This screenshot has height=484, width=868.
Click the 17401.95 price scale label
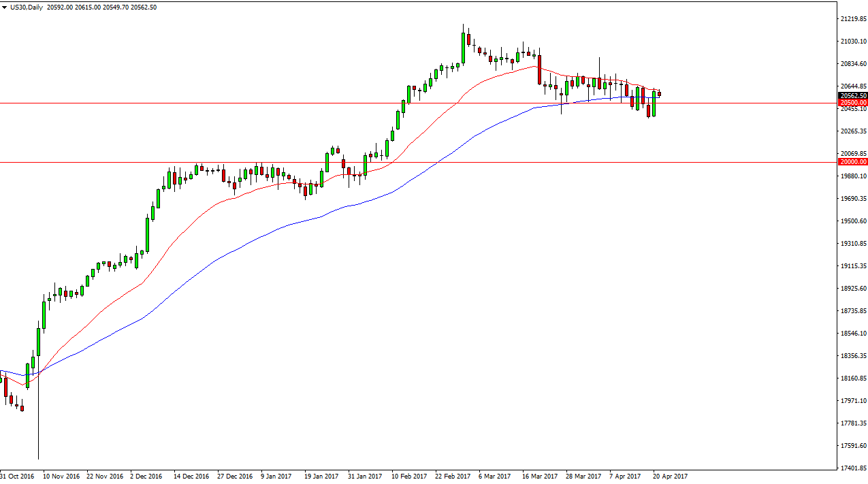click(853, 468)
